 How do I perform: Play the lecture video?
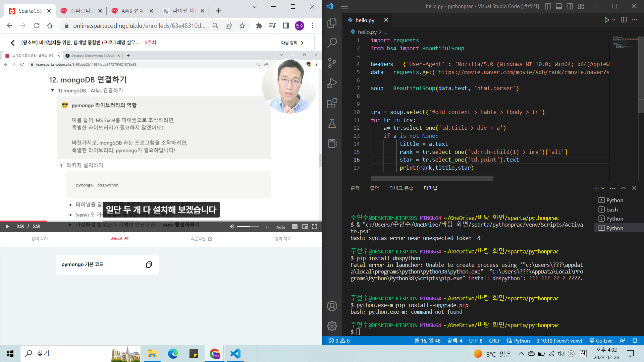coord(7,227)
